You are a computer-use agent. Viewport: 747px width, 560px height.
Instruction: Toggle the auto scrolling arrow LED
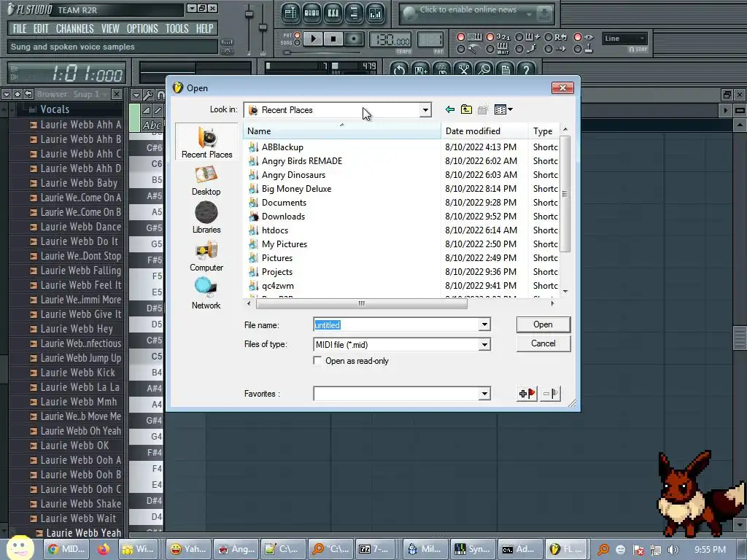(549, 49)
